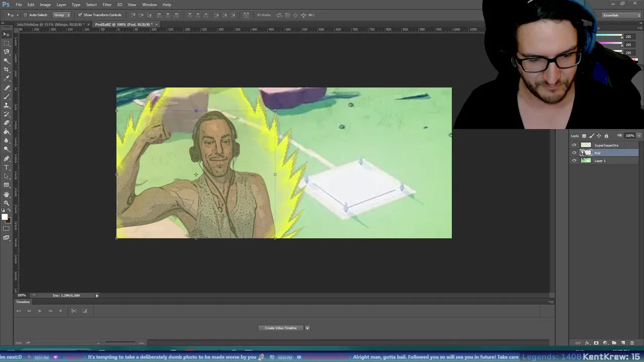Viewport: 644px width, 362px height.
Task: Open Create Video Timeline dropdown arrow
Action: point(307,328)
